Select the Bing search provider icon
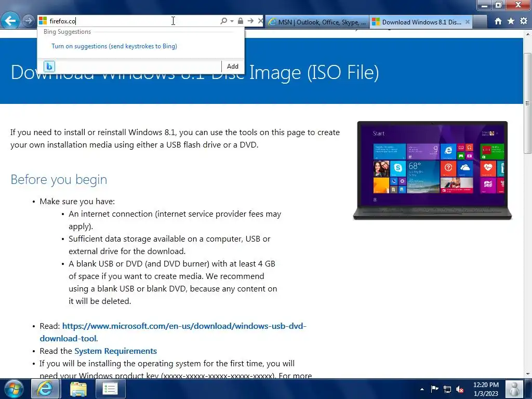Image resolution: width=532 pixels, height=399 pixels. (x=49, y=66)
